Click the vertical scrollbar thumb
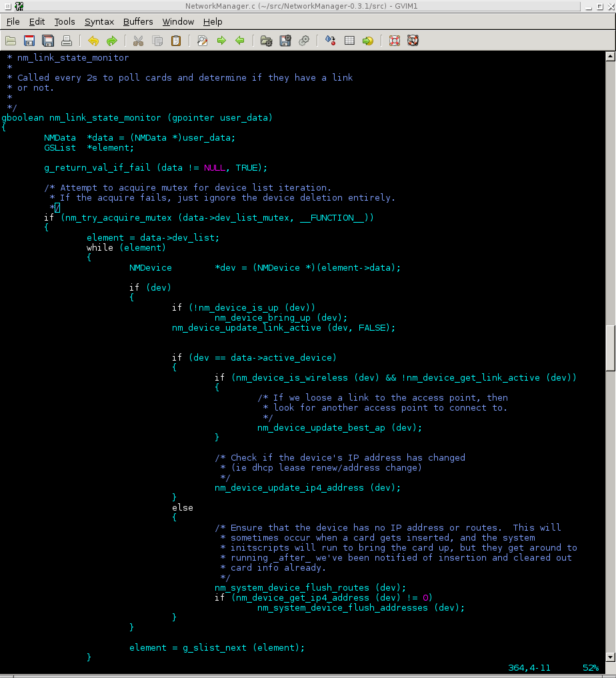Screen dimensions: 616x678 pyautogui.click(x=611, y=348)
